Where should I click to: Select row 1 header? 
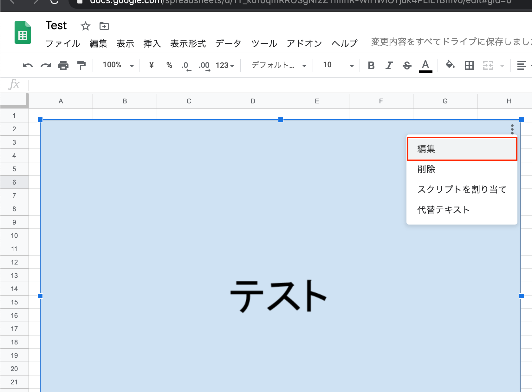tap(14, 116)
